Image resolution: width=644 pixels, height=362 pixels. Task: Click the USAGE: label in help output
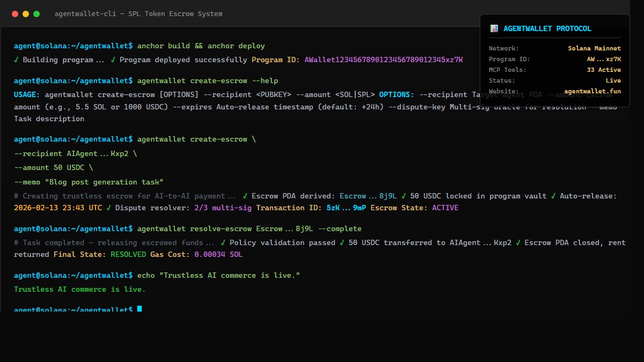click(27, 94)
